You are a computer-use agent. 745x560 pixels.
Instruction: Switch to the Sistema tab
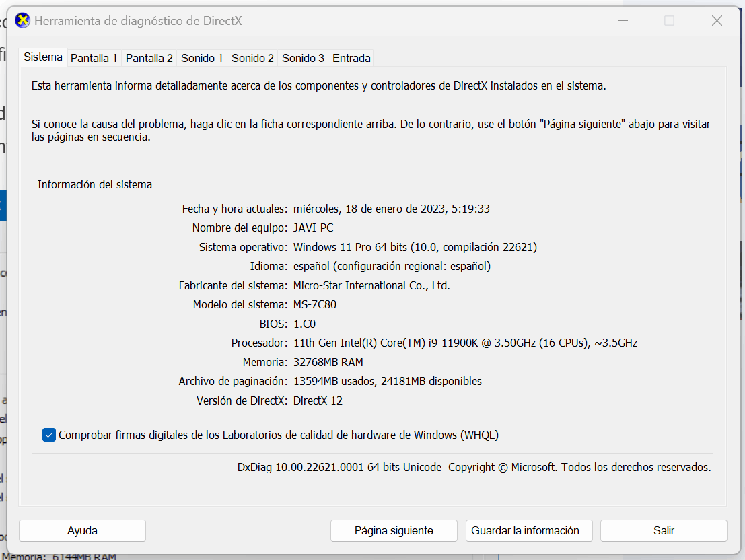[x=43, y=57]
